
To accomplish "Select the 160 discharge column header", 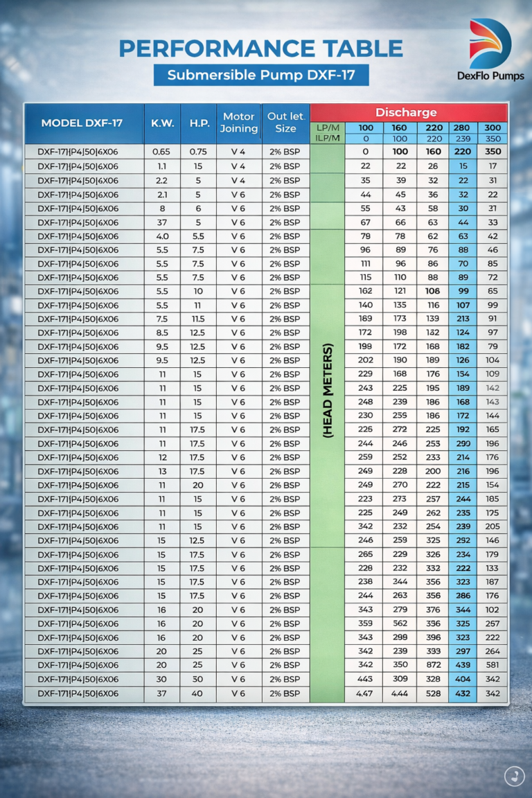I will pyautogui.click(x=400, y=128).
